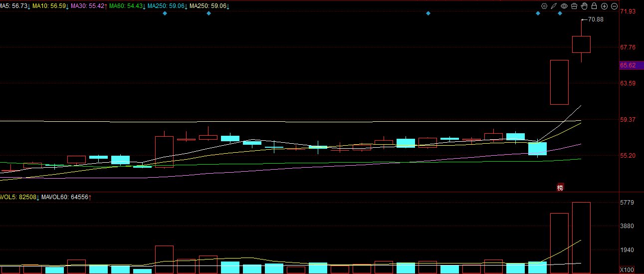
Task: Click the 70.88 high price label
Action: click(596, 19)
